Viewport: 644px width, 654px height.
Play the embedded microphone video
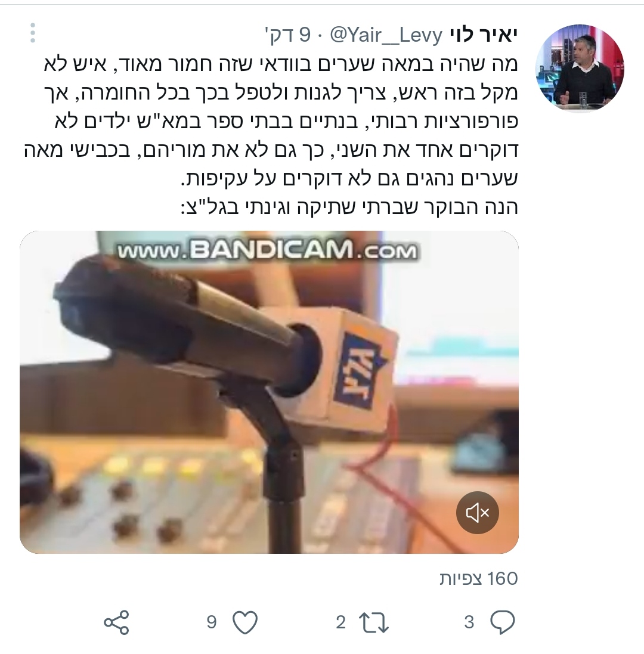coord(269,392)
